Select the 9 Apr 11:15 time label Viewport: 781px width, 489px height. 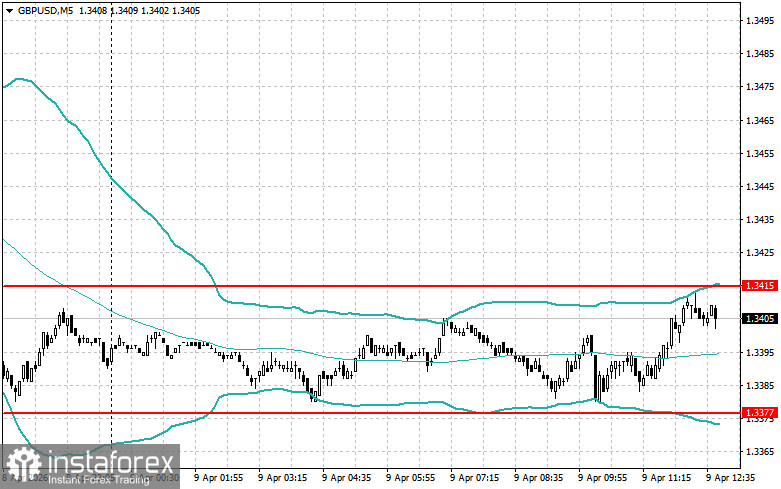click(x=666, y=478)
